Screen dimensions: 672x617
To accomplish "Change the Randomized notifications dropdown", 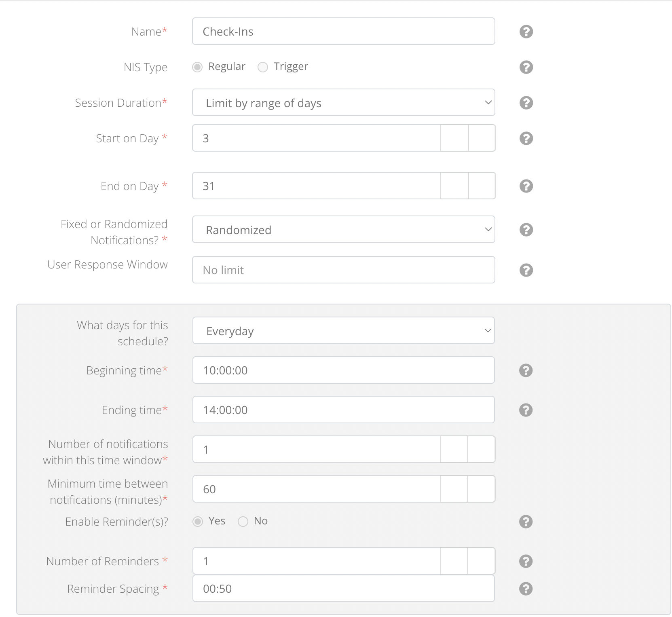I will pos(343,230).
